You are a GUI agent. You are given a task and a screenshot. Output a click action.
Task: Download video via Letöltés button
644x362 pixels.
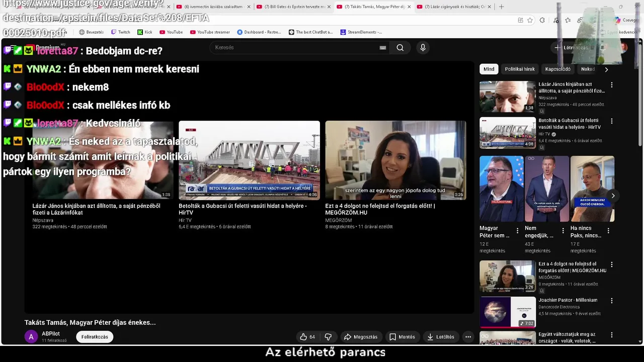click(x=440, y=337)
